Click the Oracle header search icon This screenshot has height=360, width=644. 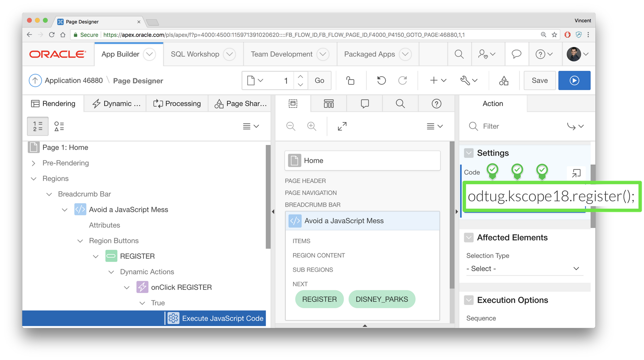tap(459, 54)
